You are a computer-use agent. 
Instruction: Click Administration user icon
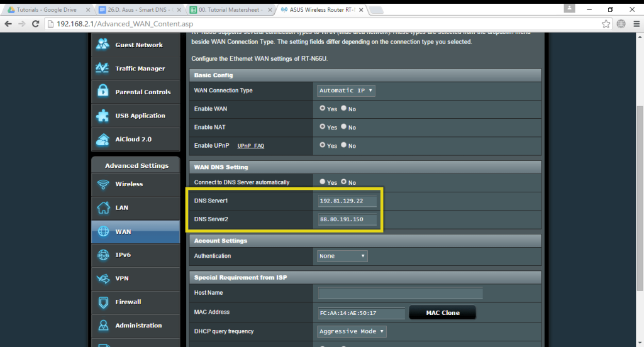tap(103, 325)
